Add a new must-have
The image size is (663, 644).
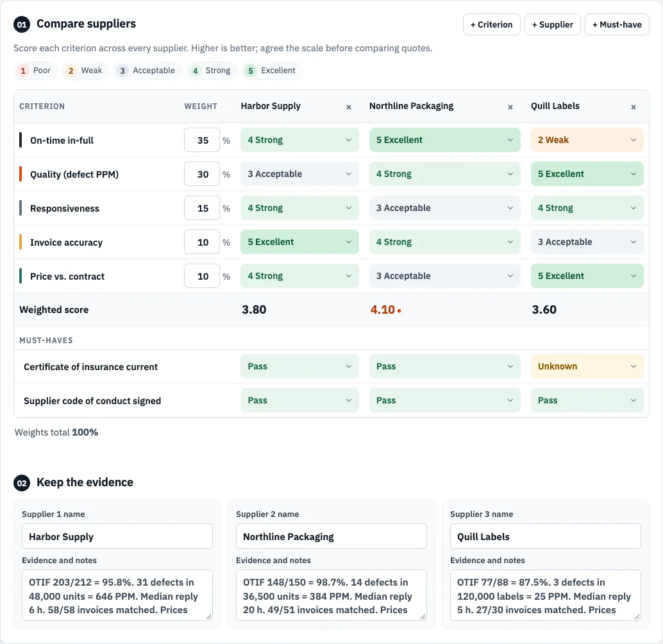[x=617, y=24]
